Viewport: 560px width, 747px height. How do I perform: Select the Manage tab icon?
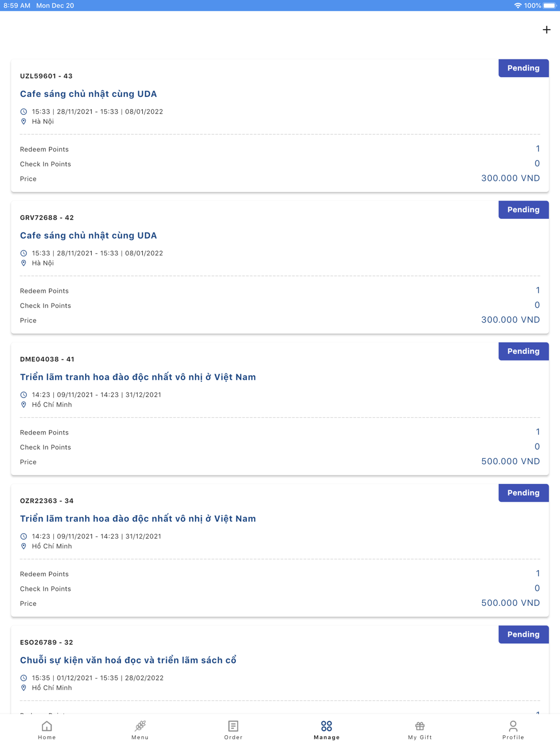point(326,726)
